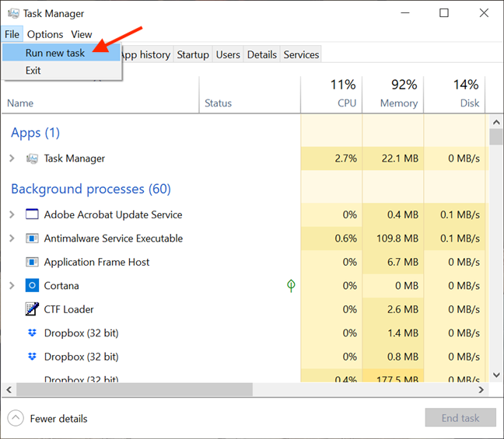The width and height of the screenshot is (504, 439).
Task: Expand Adobe Acrobat Update Service row
Action: click(12, 214)
